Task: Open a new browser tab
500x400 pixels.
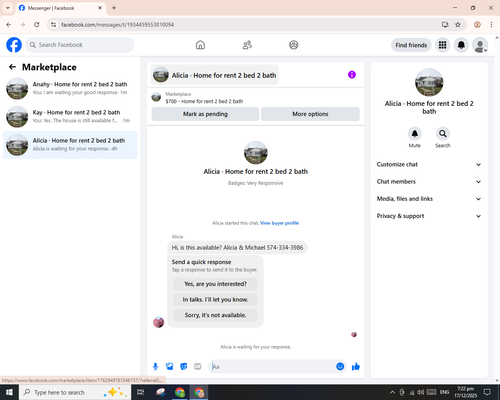Action: click(114, 8)
